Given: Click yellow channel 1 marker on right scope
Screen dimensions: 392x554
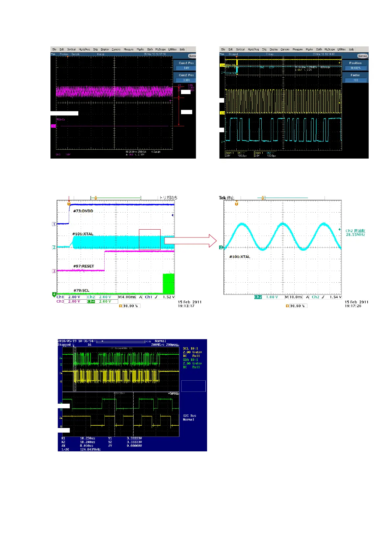Looking at the screenshot, I should (x=222, y=113).
